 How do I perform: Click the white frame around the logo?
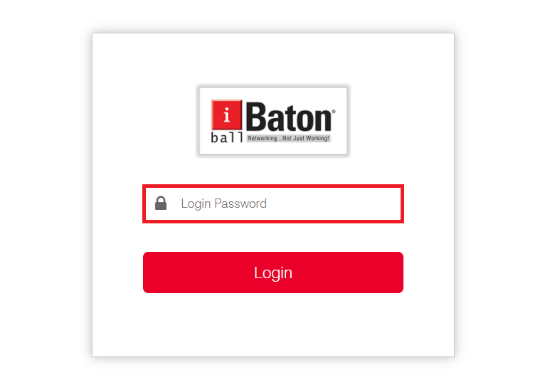point(273,92)
